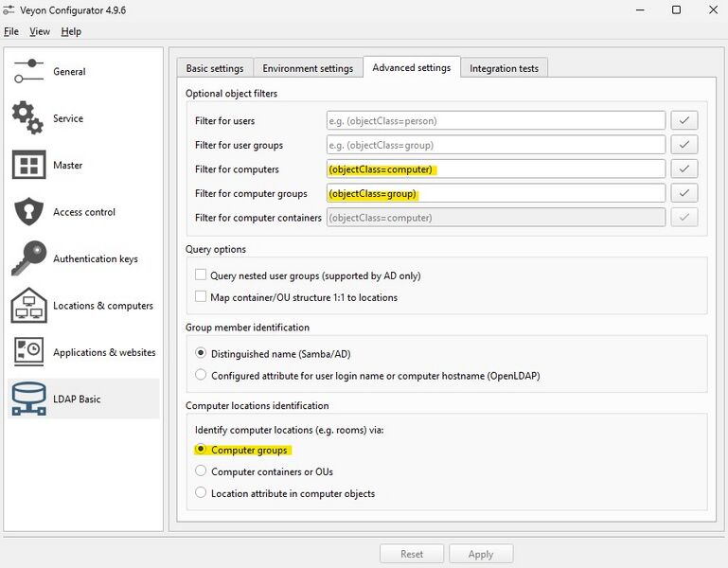Screen dimensions: 728x568
Task: Test the Filter for computer groups checkmark
Action: (684, 193)
